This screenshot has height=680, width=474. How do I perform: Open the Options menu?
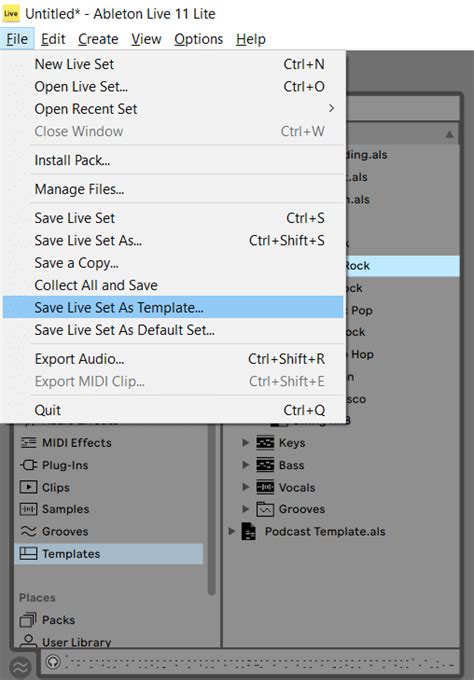pyautogui.click(x=198, y=39)
